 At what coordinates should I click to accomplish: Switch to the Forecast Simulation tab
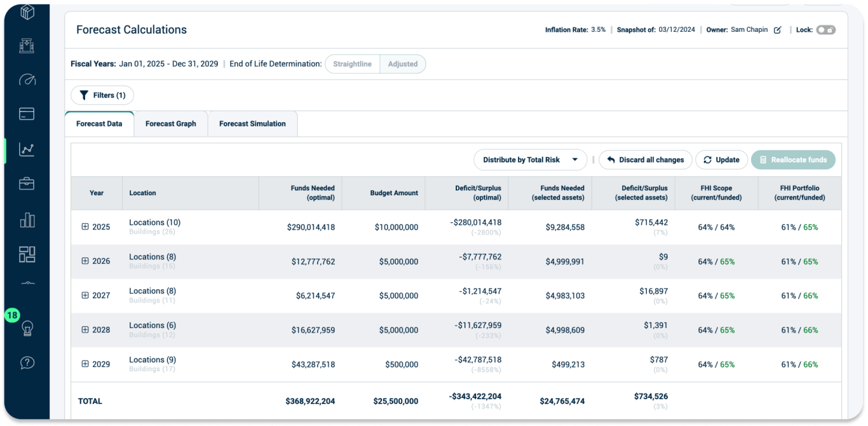[252, 123]
